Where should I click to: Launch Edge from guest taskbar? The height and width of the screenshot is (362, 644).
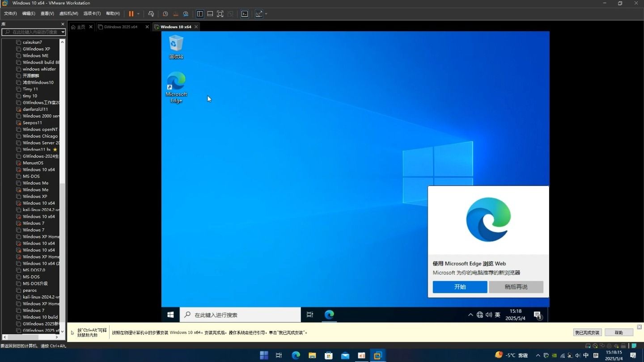click(329, 315)
